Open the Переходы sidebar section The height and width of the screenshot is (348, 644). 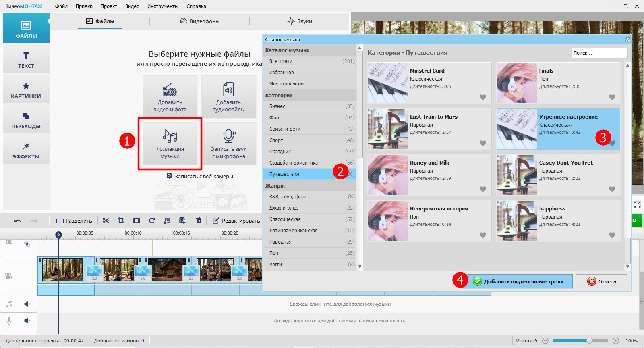point(26,120)
